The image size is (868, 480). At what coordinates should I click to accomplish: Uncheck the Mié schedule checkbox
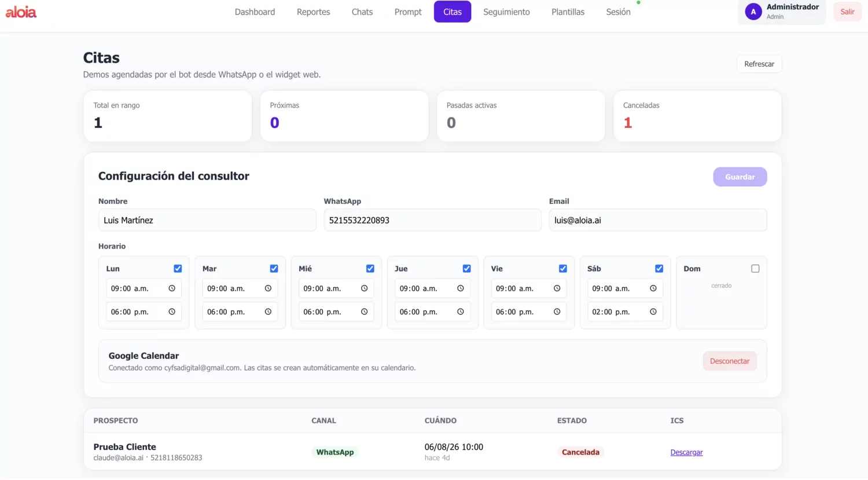tap(370, 269)
